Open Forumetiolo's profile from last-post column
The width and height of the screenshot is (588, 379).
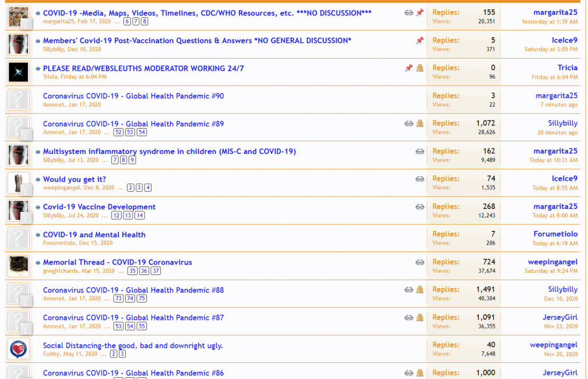coord(555,234)
